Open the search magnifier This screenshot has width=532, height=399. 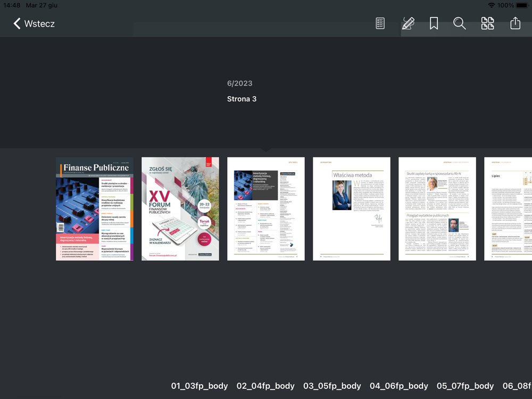click(460, 23)
